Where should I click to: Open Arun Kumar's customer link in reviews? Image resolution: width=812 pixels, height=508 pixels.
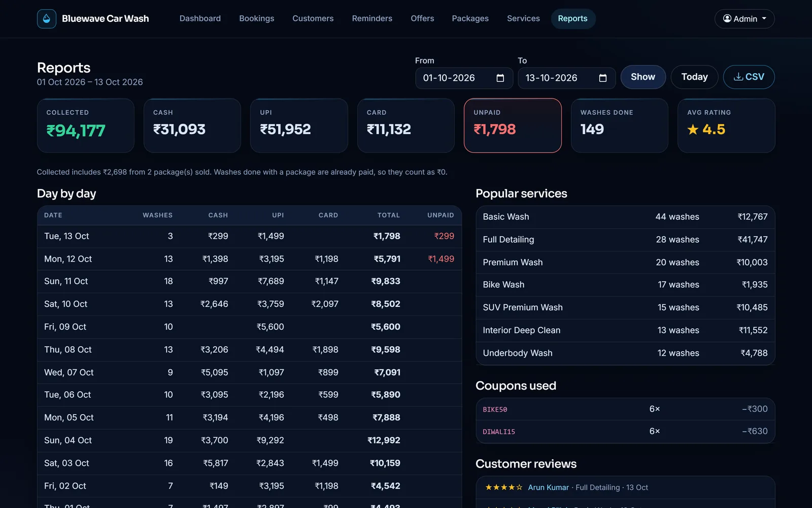click(548, 487)
